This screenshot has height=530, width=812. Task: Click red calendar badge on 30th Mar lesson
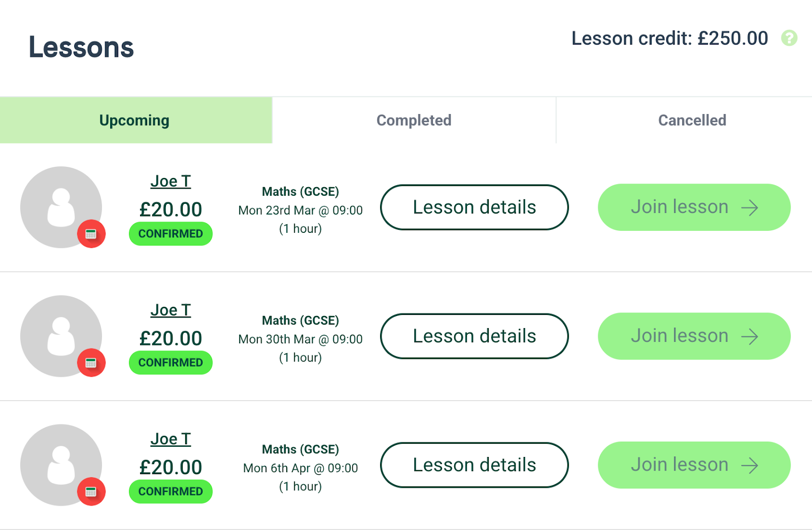(x=91, y=363)
